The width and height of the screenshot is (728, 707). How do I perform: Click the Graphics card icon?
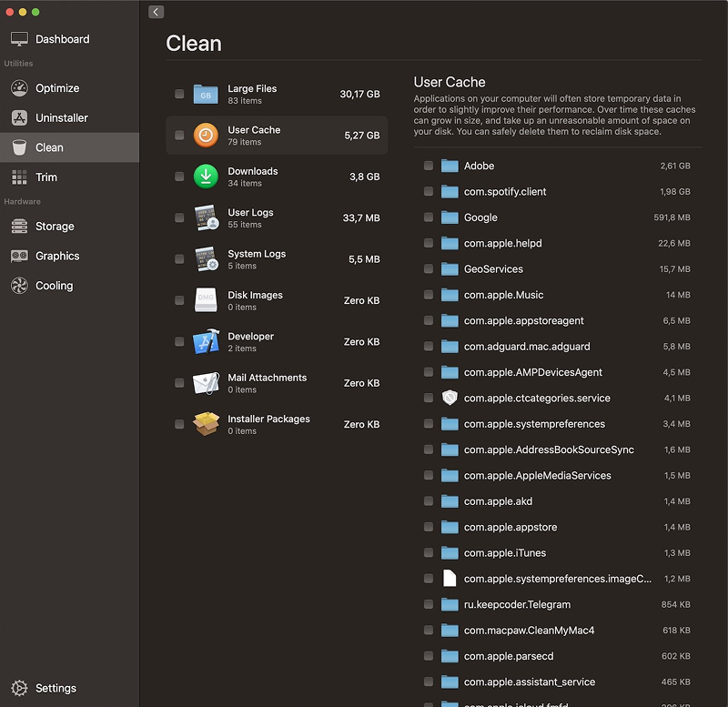coord(19,256)
